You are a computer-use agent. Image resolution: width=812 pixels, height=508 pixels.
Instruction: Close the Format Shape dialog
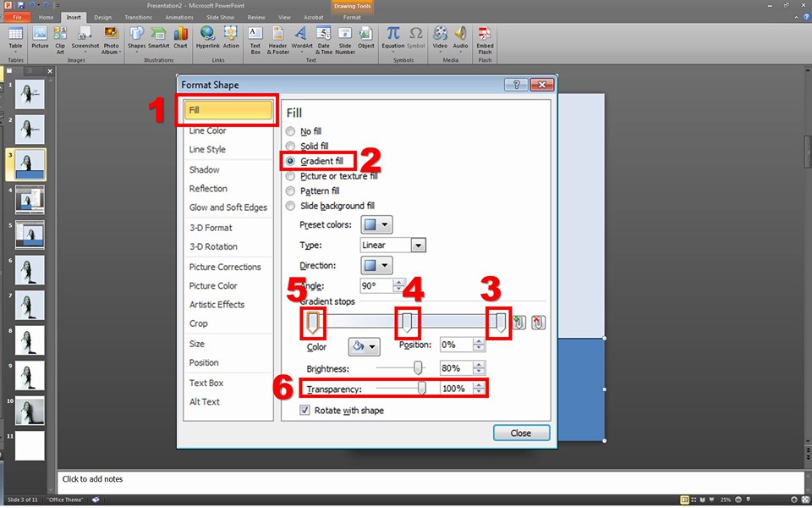(x=521, y=433)
